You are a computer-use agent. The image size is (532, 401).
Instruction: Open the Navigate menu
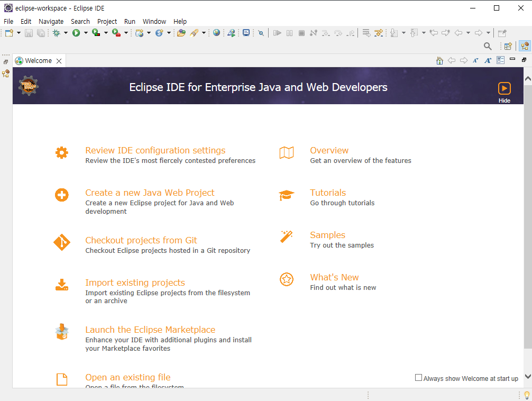tap(51, 21)
